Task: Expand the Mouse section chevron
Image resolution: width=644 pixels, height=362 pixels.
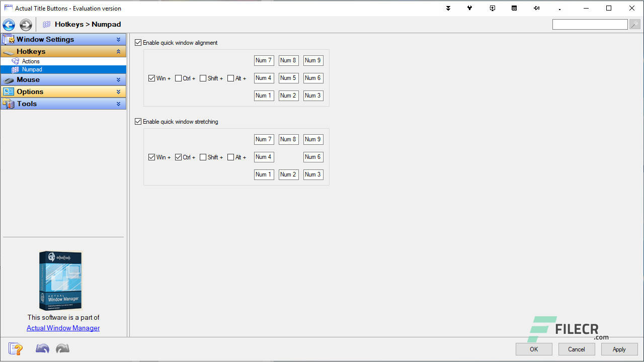Action: 118,80
